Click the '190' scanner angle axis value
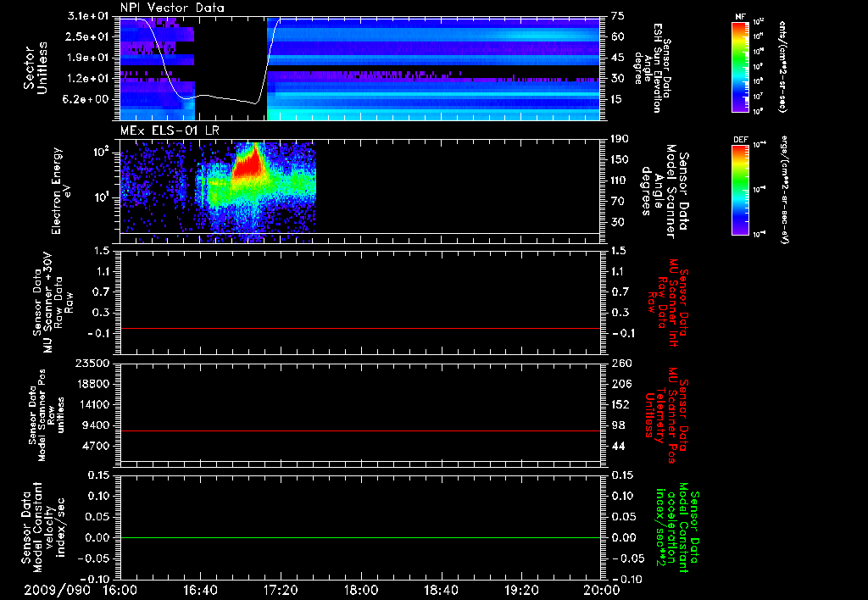 tap(620, 138)
